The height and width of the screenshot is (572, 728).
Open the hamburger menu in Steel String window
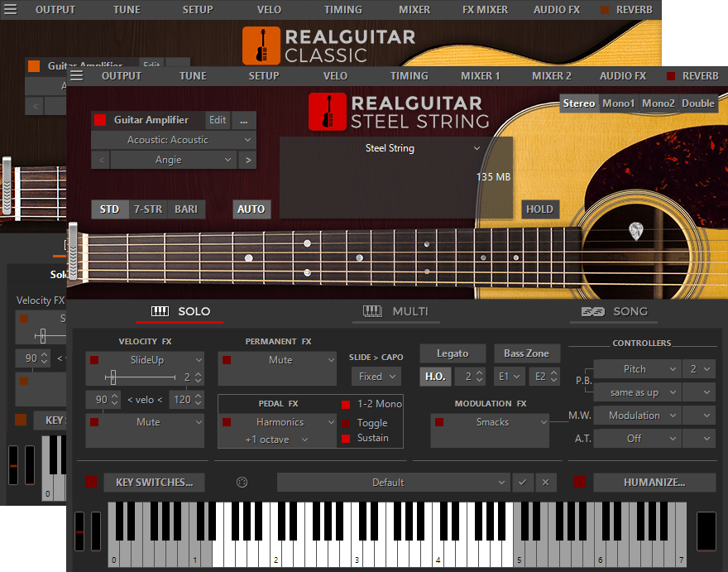[77, 75]
